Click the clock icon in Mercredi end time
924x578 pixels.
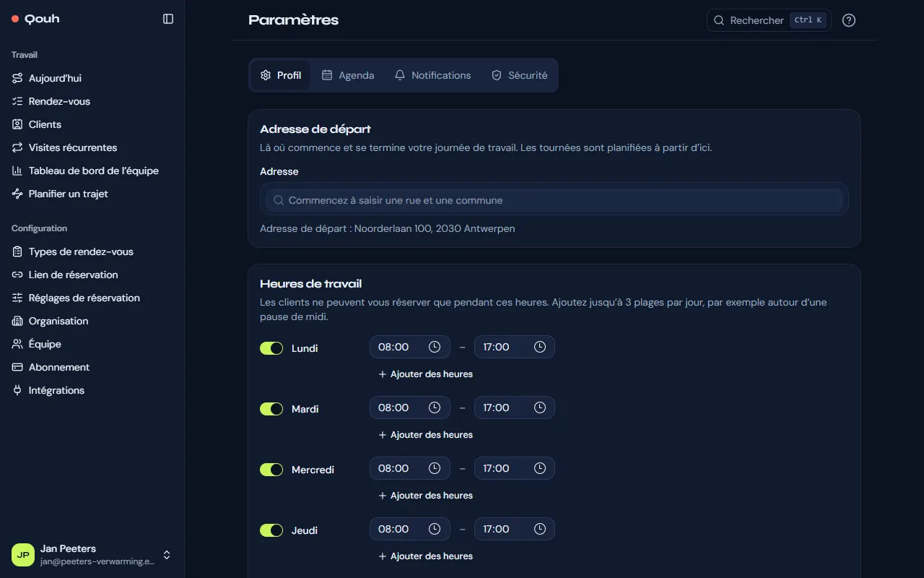[540, 468]
